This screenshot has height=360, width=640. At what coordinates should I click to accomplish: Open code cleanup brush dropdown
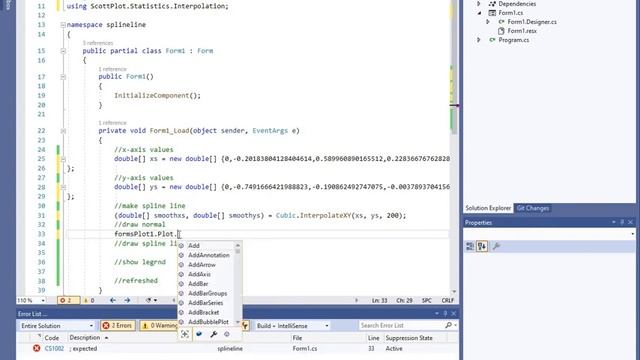(151, 300)
